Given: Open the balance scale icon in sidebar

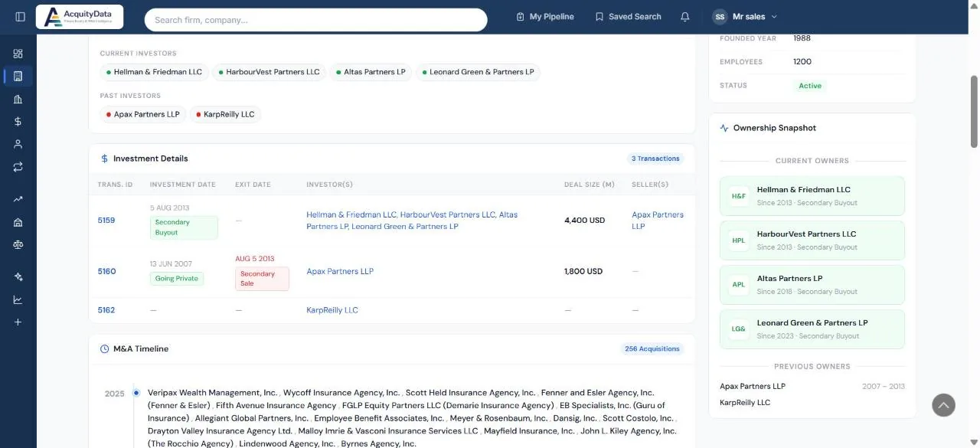Looking at the screenshot, I should click(18, 244).
